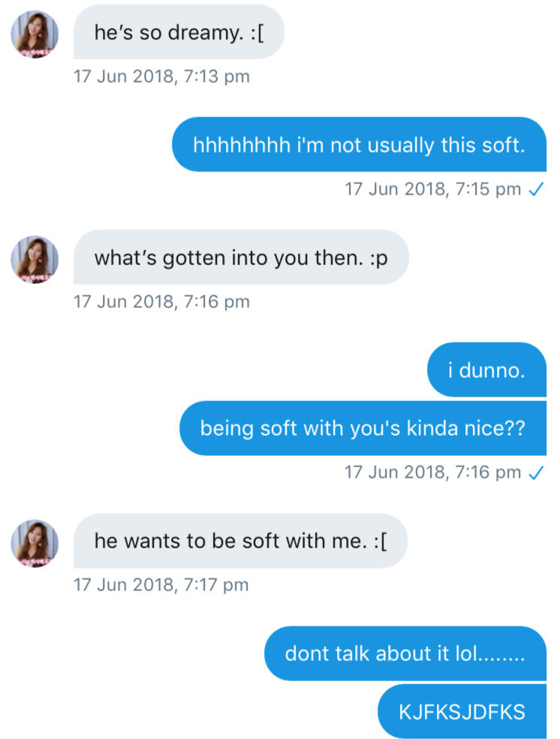Click the 7:13 pm timestamp

[x=161, y=77]
